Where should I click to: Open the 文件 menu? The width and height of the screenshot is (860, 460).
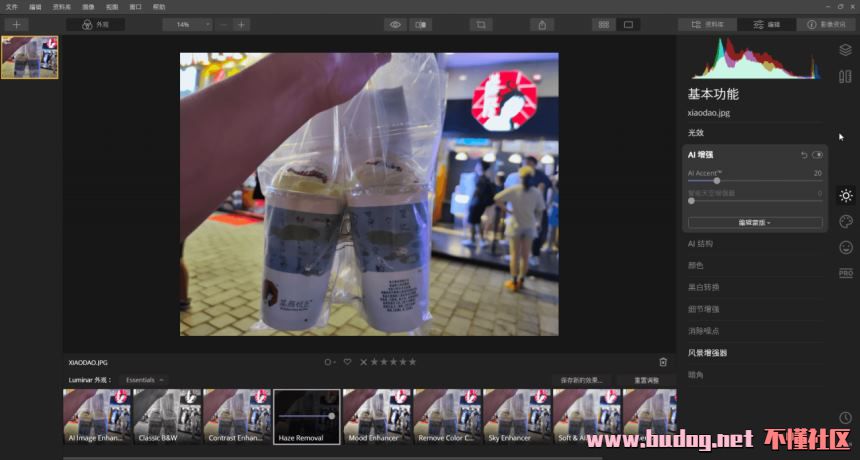[x=12, y=7]
